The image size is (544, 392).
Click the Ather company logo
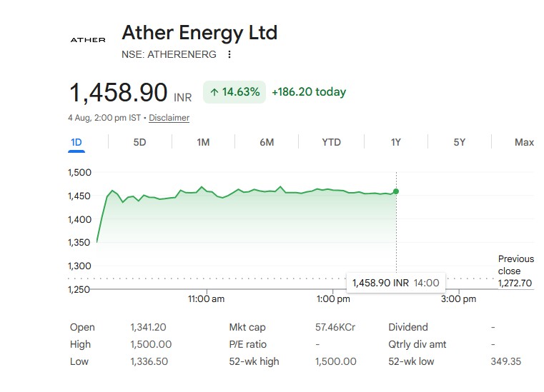click(88, 40)
